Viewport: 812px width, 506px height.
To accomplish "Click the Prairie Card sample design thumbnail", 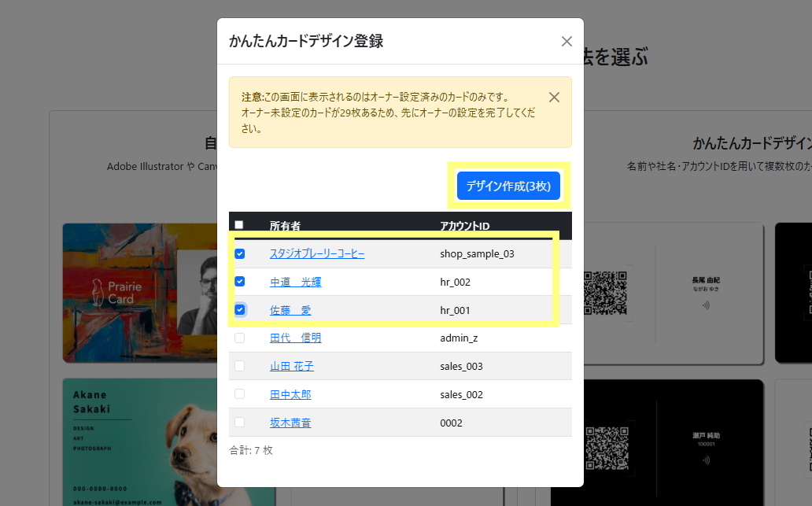I will (140, 293).
